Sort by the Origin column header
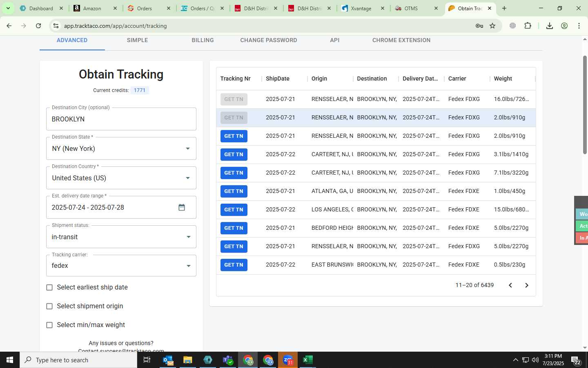Viewport: 588px width, 368px height. [x=319, y=79]
